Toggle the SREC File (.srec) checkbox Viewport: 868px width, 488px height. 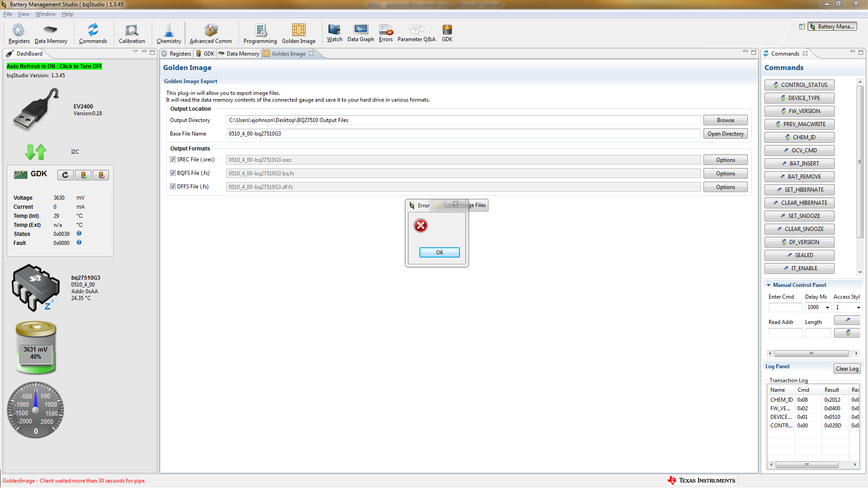[x=173, y=160]
